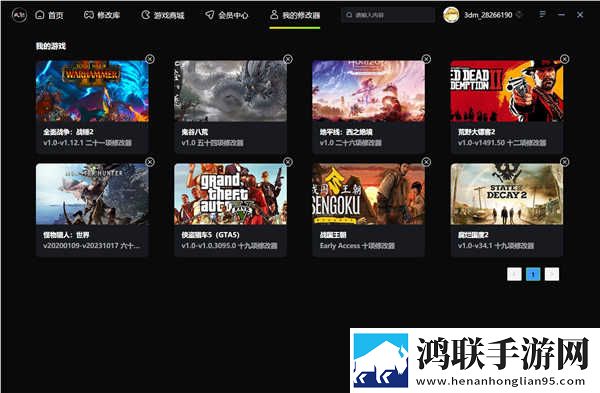Image resolution: width=600 pixels, height=393 pixels.
Task: Remove the 地平线:西之绝境 card
Action: point(426,59)
